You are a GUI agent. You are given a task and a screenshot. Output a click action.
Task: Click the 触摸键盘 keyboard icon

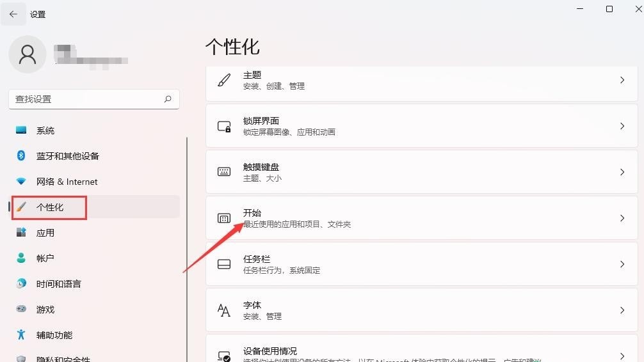click(224, 171)
